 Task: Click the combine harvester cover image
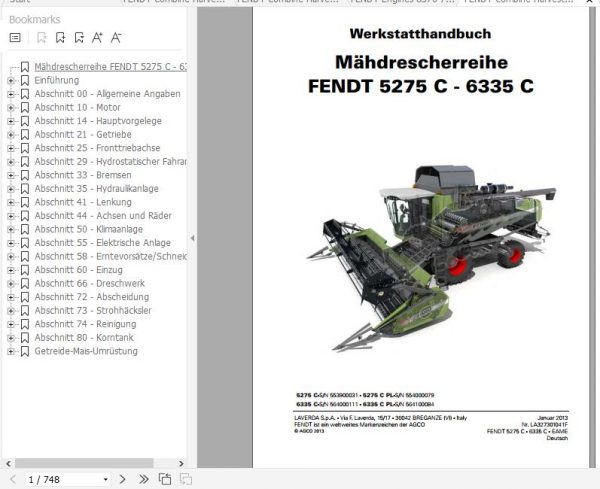pos(430,257)
